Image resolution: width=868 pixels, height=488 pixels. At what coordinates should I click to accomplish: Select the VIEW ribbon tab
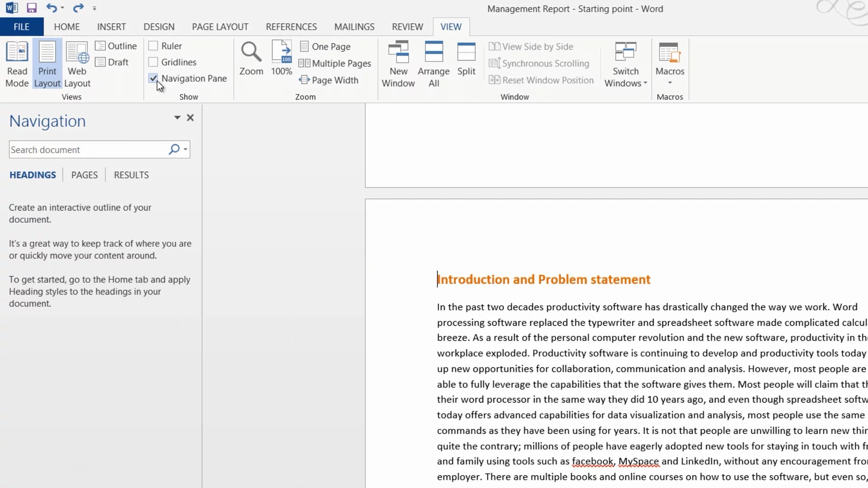point(451,27)
